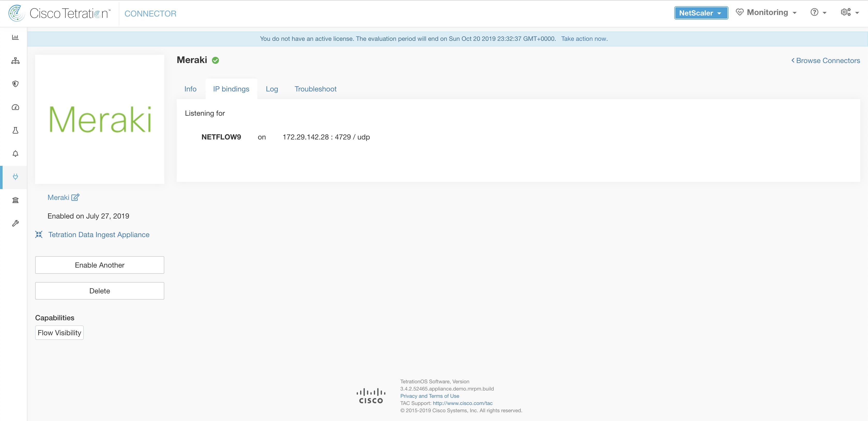Click the bell/notifications icon in sidebar
Screen dimensions: 868x421
tap(15, 153)
